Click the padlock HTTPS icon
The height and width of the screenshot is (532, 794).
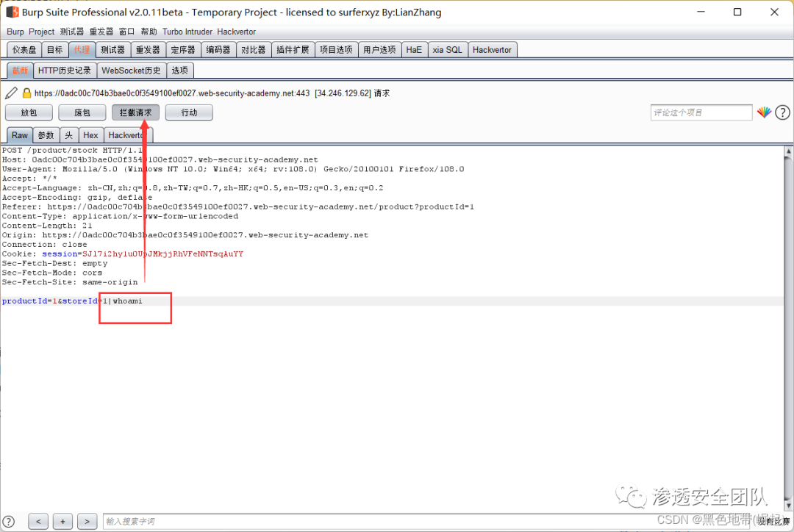27,93
